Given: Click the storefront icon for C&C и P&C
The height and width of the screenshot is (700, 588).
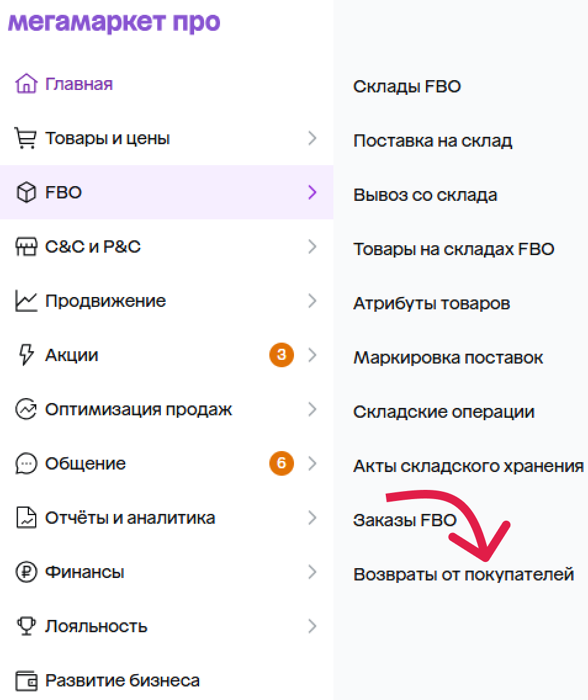Looking at the screenshot, I should coord(26,246).
